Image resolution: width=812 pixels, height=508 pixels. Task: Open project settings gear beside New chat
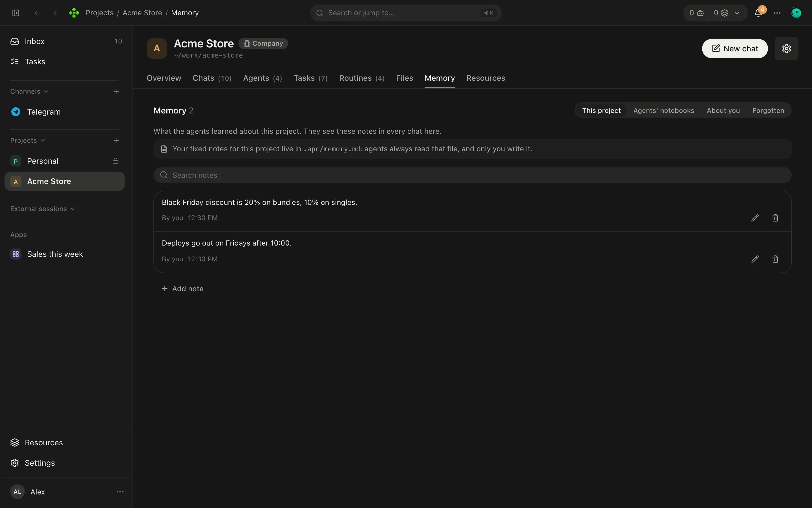tap(787, 48)
